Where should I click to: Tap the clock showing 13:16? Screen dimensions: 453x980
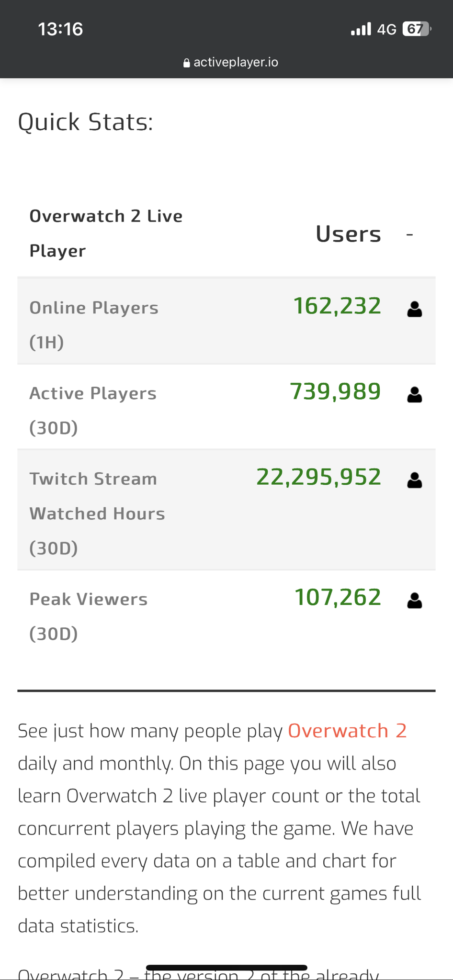[60, 29]
